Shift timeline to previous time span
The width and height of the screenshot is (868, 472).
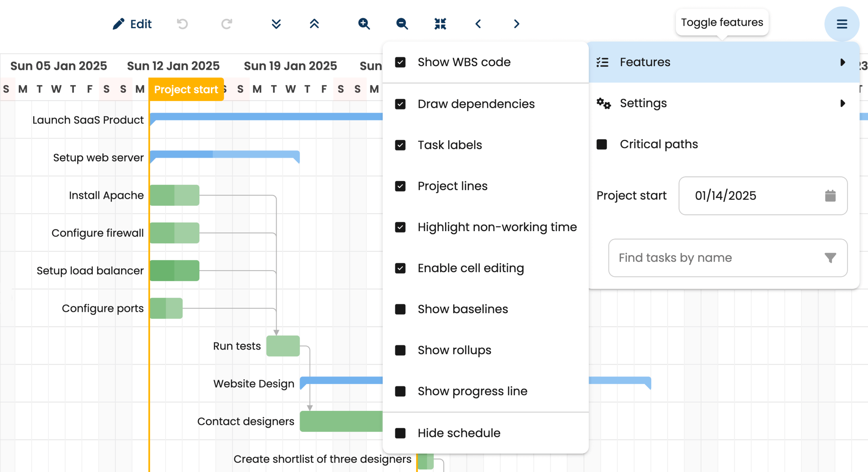478,24
